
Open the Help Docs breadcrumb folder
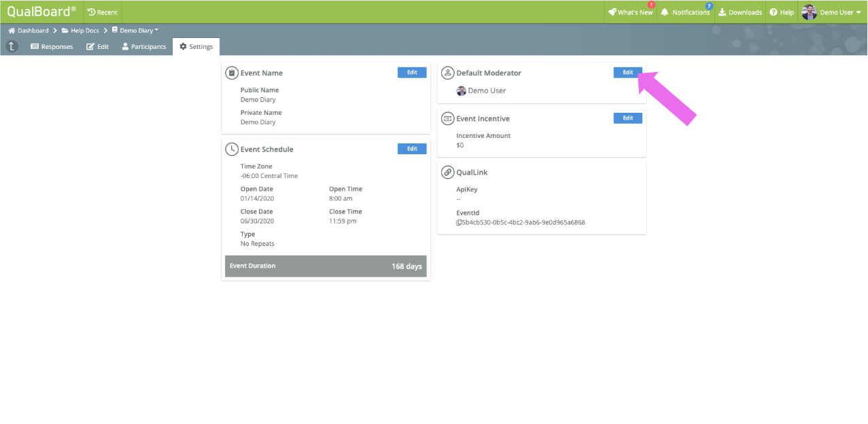[x=80, y=31]
